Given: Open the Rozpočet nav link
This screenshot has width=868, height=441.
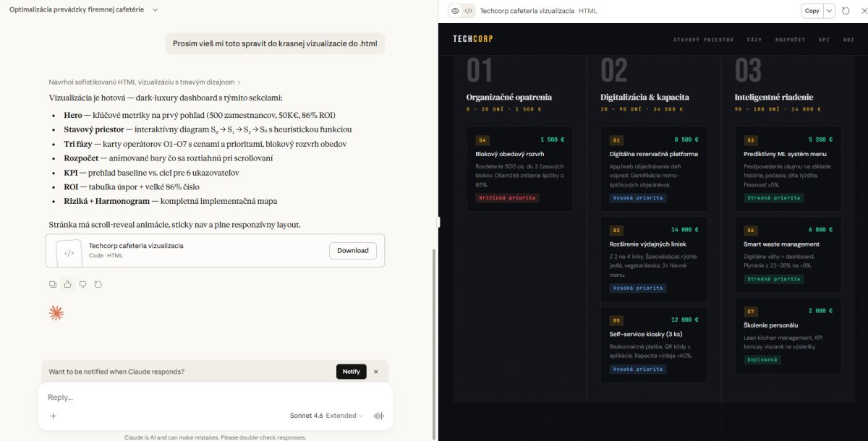Looking at the screenshot, I should (x=790, y=40).
